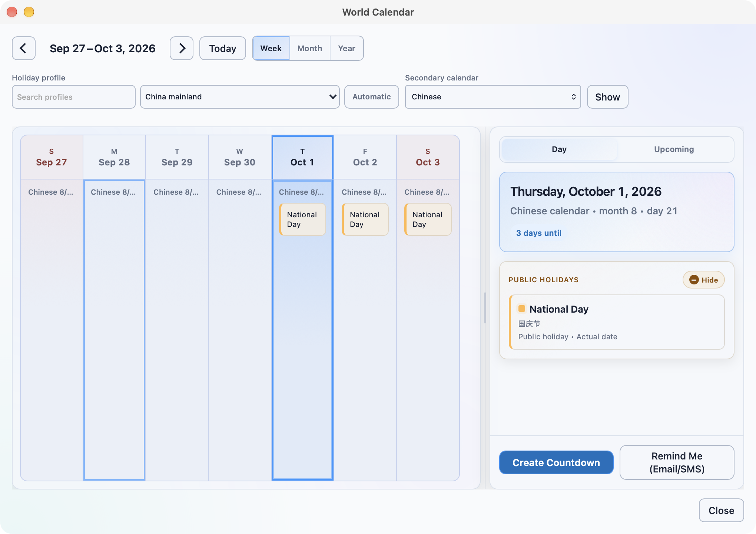Open the National Day event on Oct 3
Viewport: 756px width, 534px height.
pyautogui.click(x=428, y=219)
